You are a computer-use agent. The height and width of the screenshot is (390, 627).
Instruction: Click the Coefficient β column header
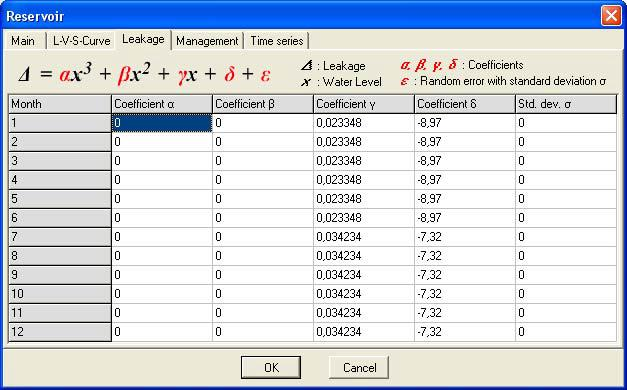click(263, 104)
